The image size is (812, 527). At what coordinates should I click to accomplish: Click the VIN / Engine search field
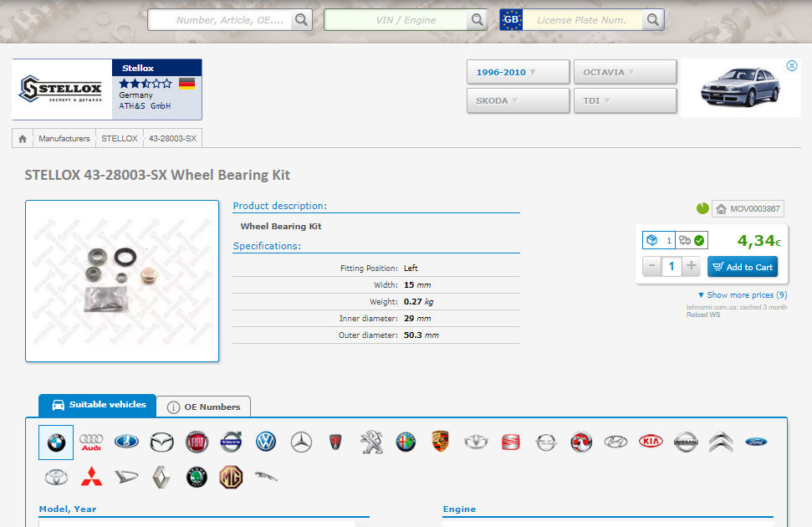(396, 20)
